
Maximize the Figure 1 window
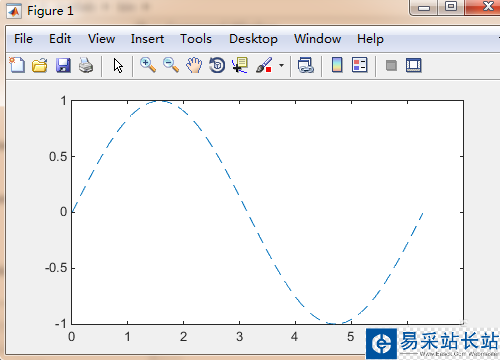[x=451, y=7]
